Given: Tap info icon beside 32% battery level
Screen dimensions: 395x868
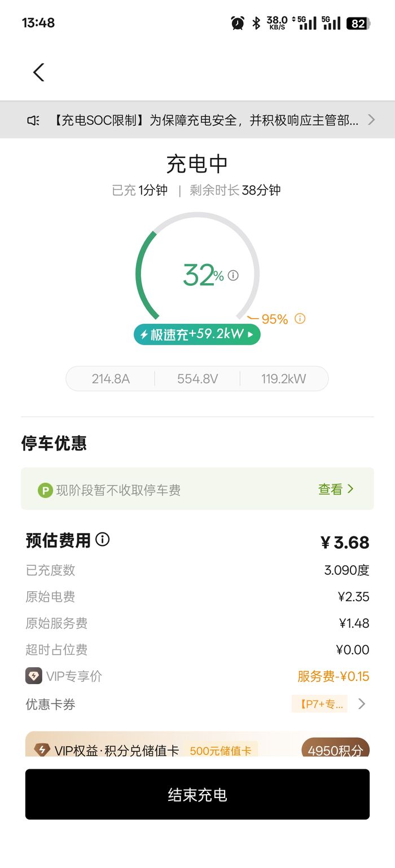Looking at the screenshot, I should click(233, 275).
